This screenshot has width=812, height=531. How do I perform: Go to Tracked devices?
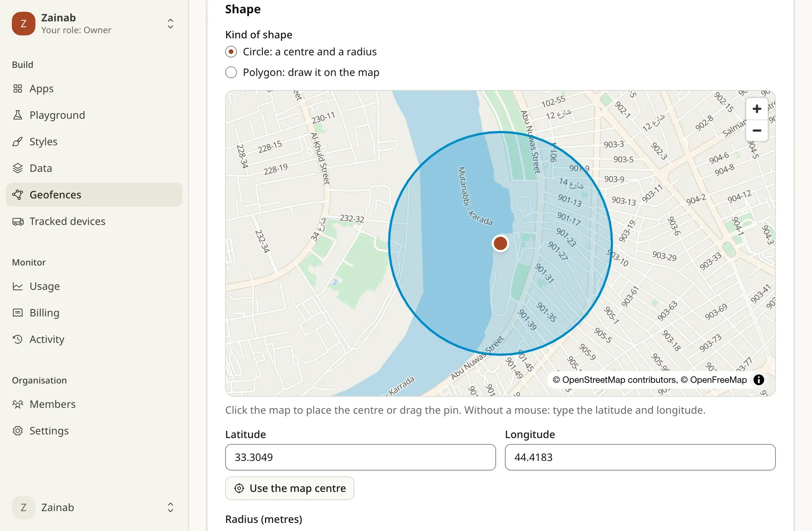tap(94, 221)
